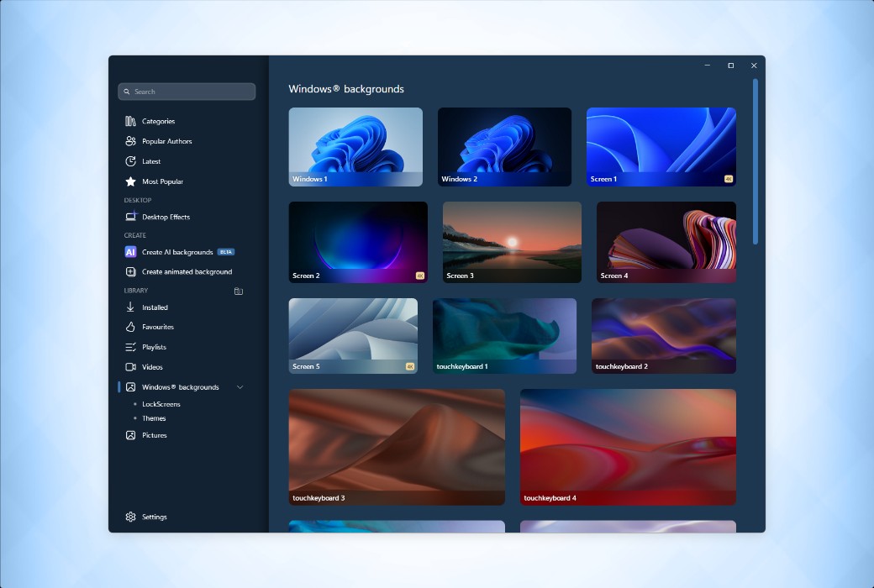Click the vertical scrollbar thumb
The height and width of the screenshot is (588, 874).
[x=756, y=161]
